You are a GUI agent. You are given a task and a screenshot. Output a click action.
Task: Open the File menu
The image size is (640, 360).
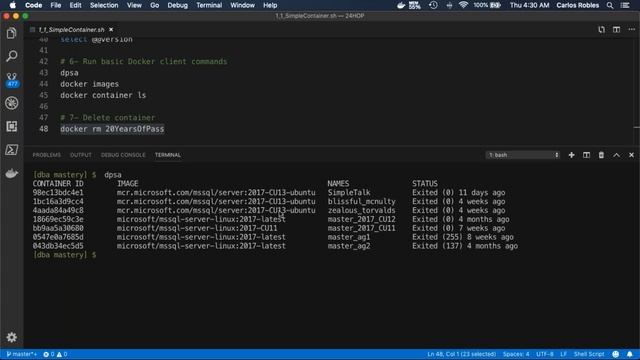coord(56,5)
